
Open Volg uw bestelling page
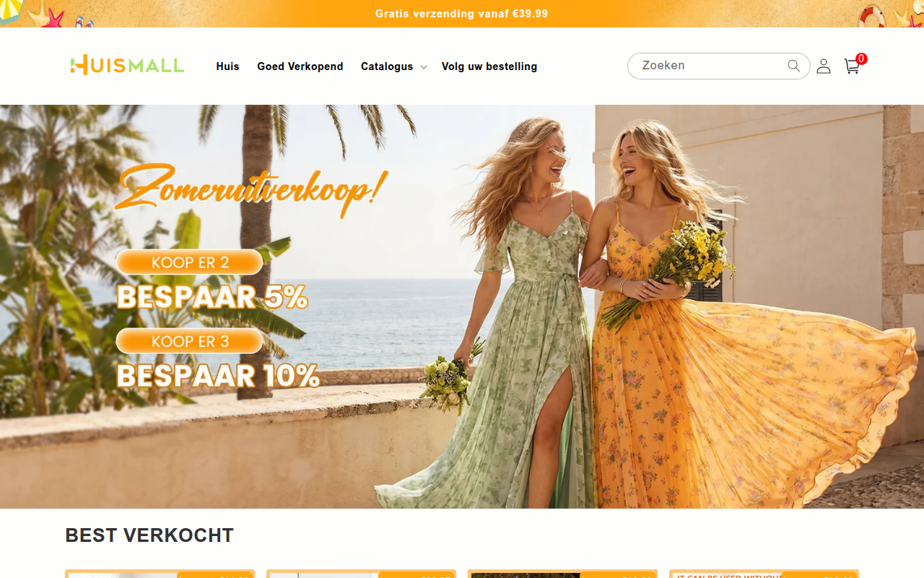click(x=489, y=66)
